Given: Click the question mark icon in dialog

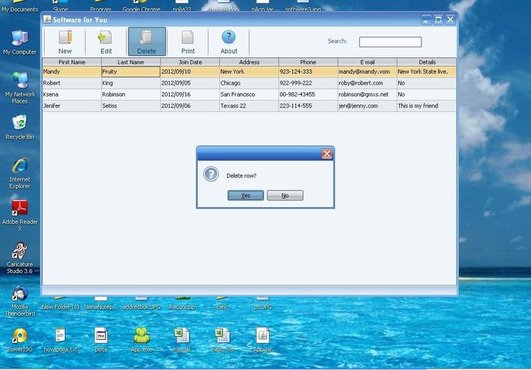Looking at the screenshot, I should click(211, 174).
